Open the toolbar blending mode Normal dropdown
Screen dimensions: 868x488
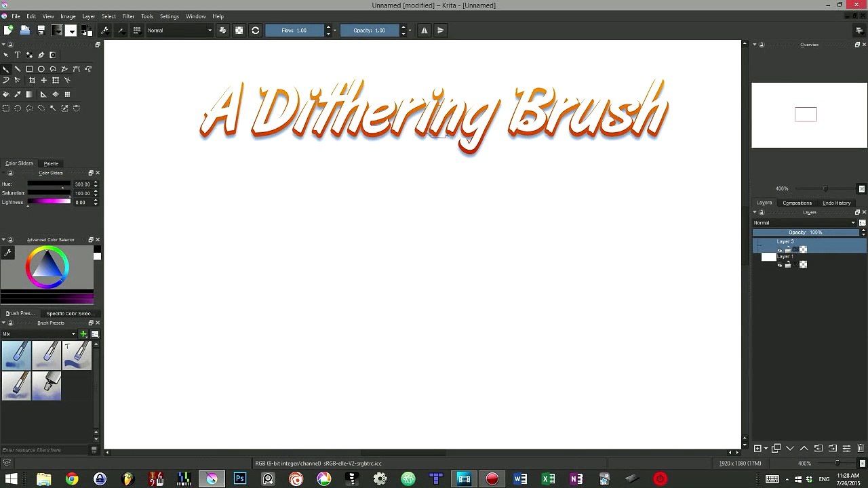coord(180,30)
